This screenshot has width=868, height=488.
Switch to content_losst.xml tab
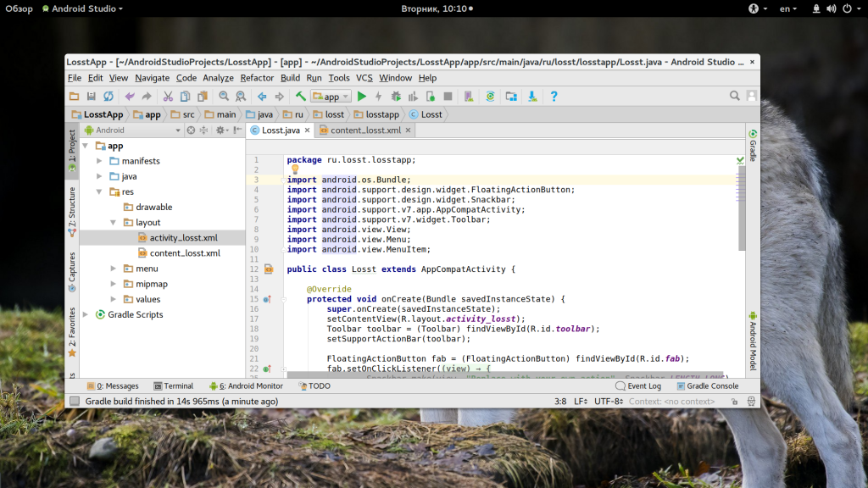(364, 130)
